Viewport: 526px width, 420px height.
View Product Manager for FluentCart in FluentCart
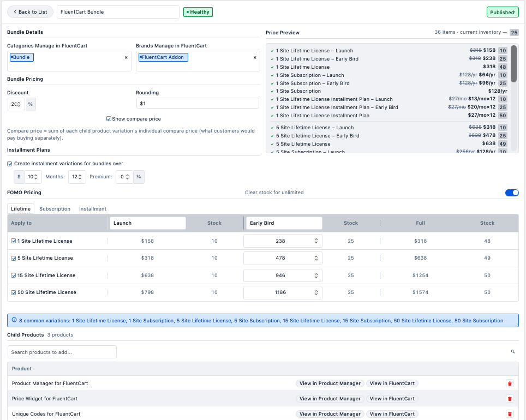(x=392, y=383)
